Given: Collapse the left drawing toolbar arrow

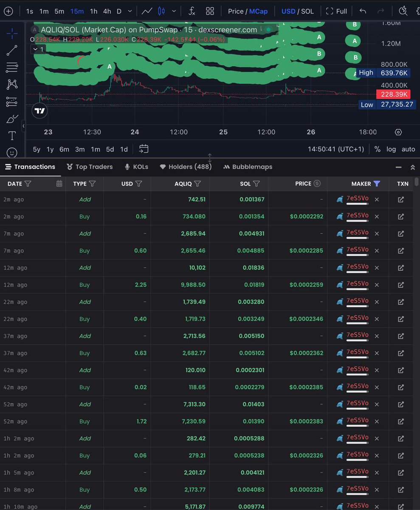Looking at the screenshot, I should [23, 126].
